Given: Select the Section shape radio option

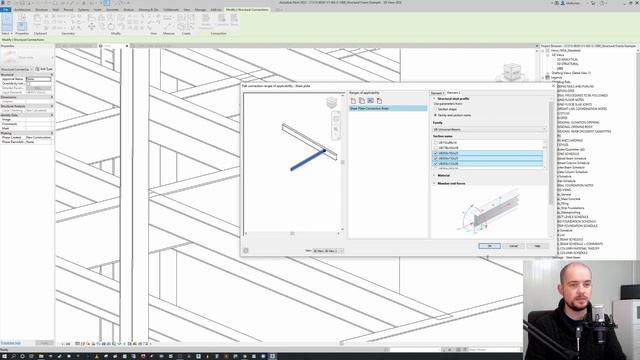Looking at the screenshot, I should tap(436, 109).
